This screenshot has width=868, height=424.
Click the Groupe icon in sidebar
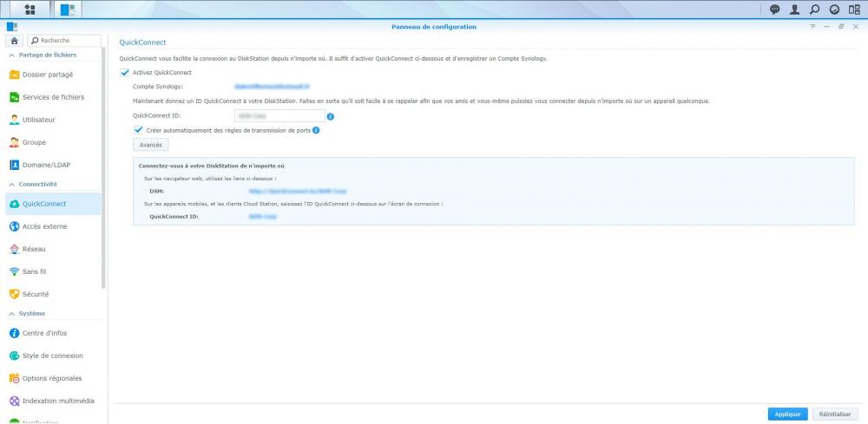15,142
